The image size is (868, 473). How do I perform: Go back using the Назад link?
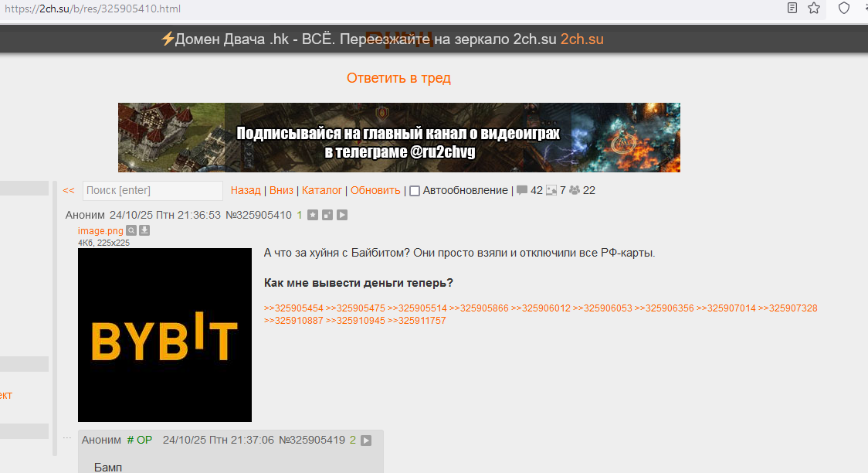click(x=246, y=191)
